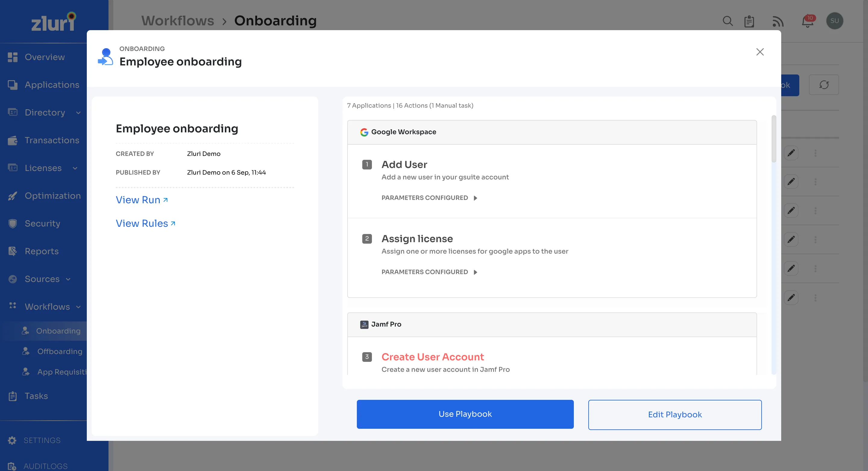Screen dimensions: 868x471
Task: Open Settings from the sidebar
Action: coord(42,440)
